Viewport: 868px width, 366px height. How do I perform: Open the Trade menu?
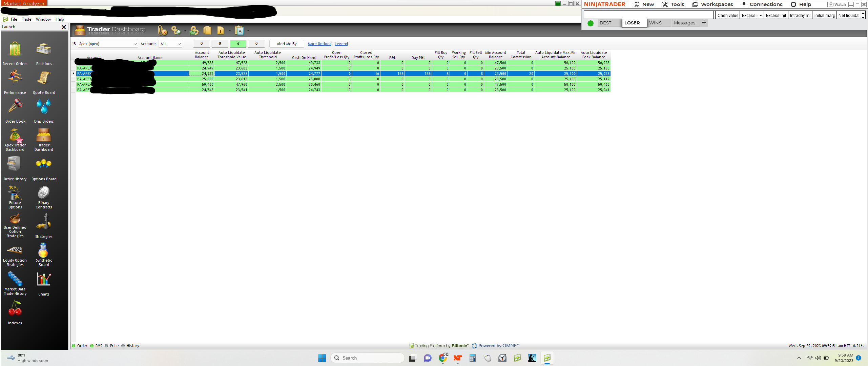click(26, 19)
